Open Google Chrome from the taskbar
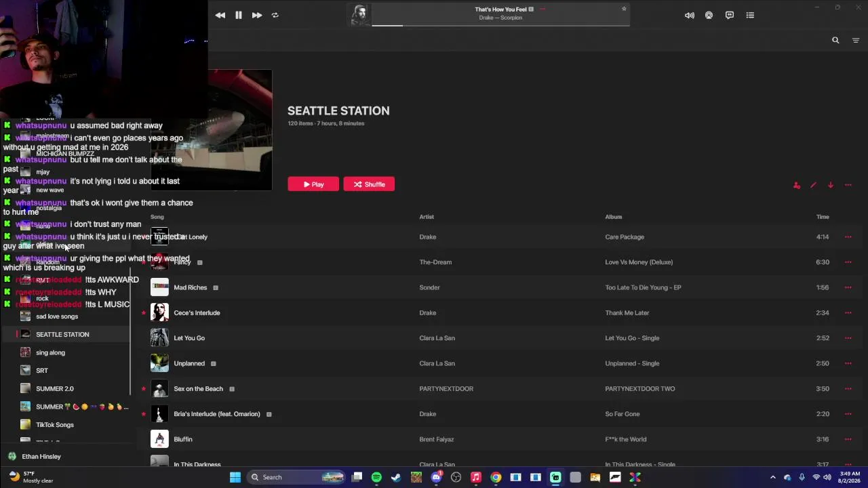 [496, 477]
